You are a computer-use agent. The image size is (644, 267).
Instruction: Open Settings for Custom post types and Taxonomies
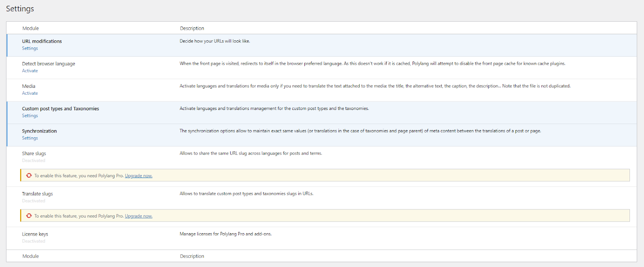click(x=30, y=116)
